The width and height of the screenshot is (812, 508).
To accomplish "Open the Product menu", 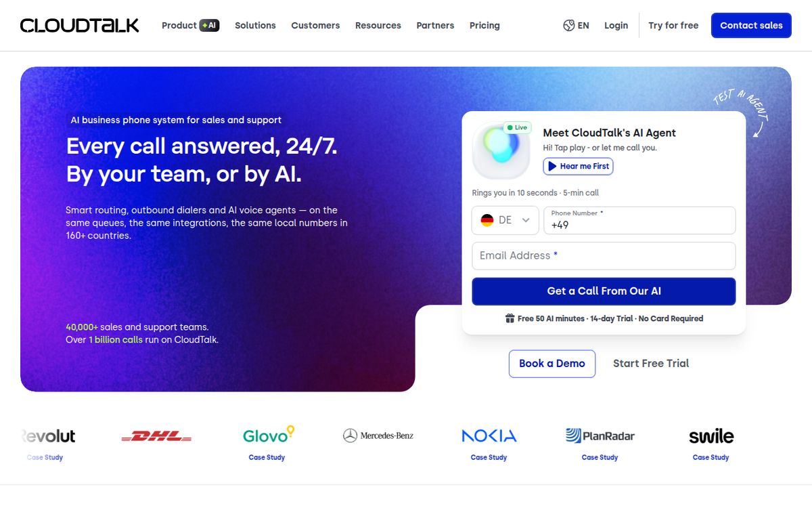I will click(190, 25).
